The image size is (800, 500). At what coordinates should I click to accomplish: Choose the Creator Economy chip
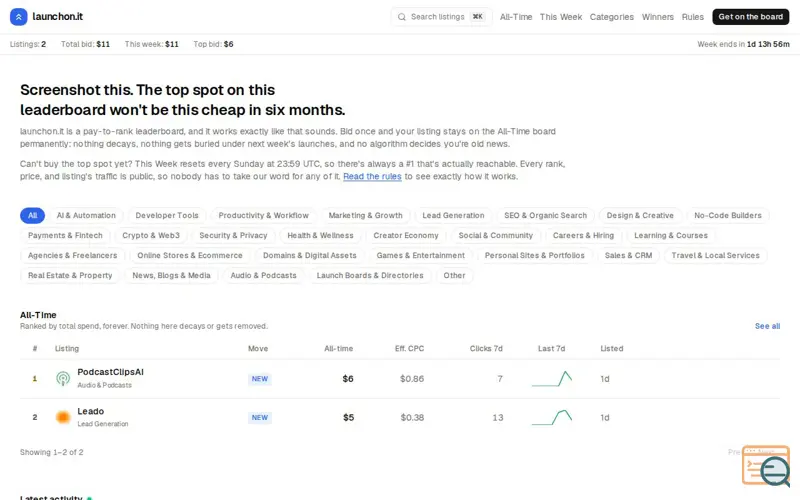406,235
